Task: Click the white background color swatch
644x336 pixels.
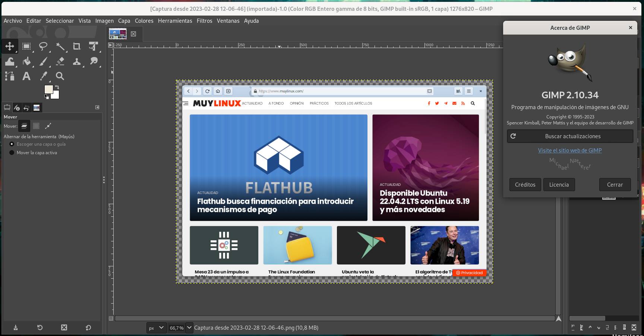Action: point(56,95)
